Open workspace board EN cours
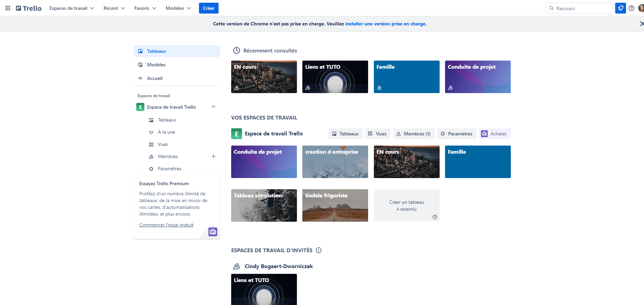Image resolution: width=644 pixels, height=305 pixels. (x=407, y=162)
